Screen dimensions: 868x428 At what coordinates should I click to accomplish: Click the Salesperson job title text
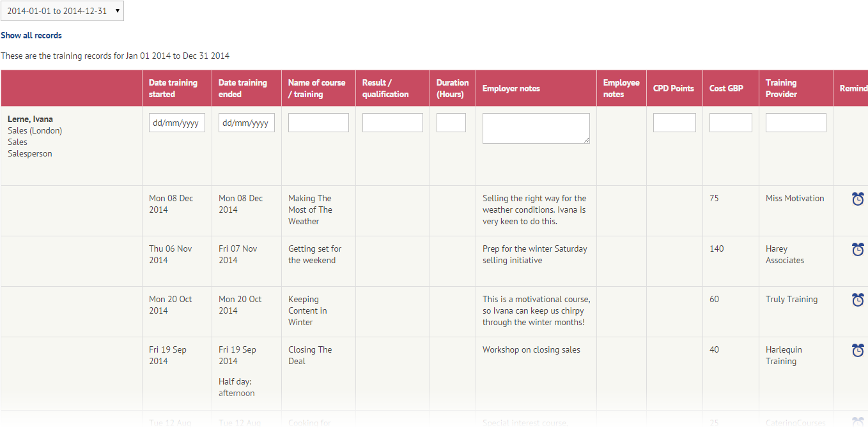tap(30, 153)
